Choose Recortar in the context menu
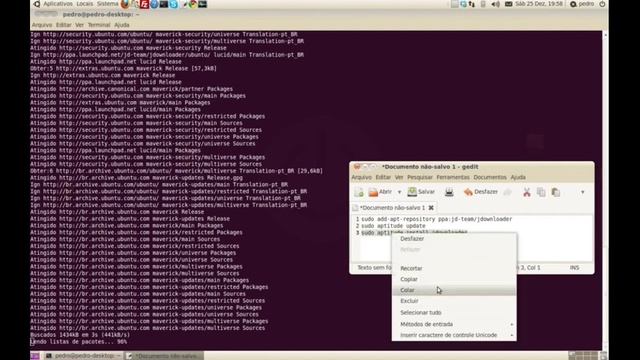640x360 pixels. [x=454, y=268]
